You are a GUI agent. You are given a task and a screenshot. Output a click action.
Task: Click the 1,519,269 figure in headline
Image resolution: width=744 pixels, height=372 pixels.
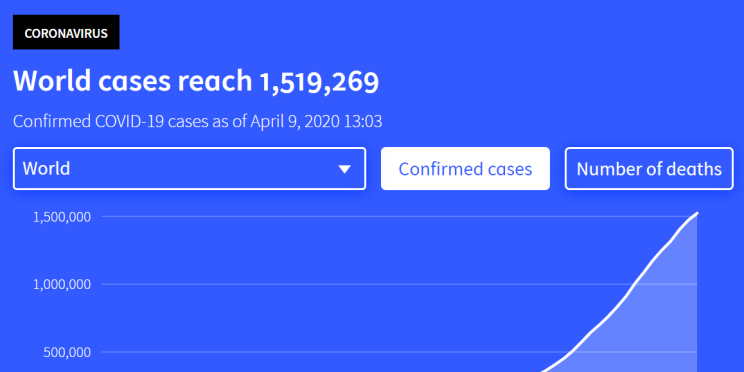coord(319,82)
